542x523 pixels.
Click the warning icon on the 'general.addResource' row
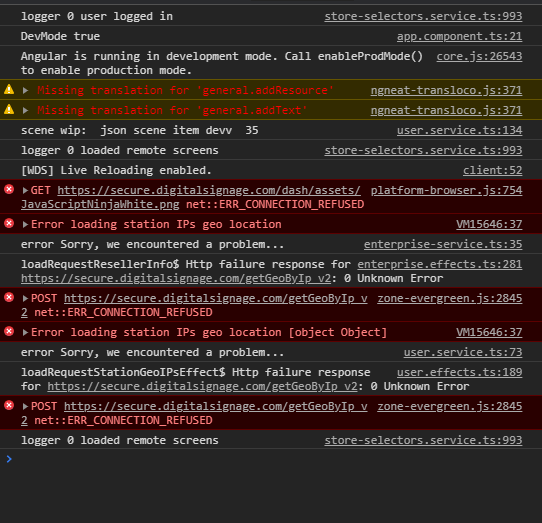[x=9, y=90]
